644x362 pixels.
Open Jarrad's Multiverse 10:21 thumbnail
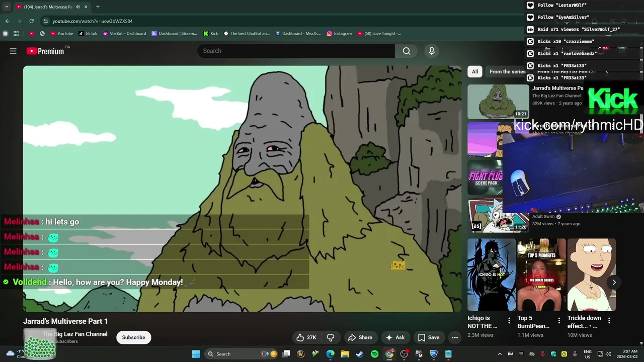pos(498,102)
